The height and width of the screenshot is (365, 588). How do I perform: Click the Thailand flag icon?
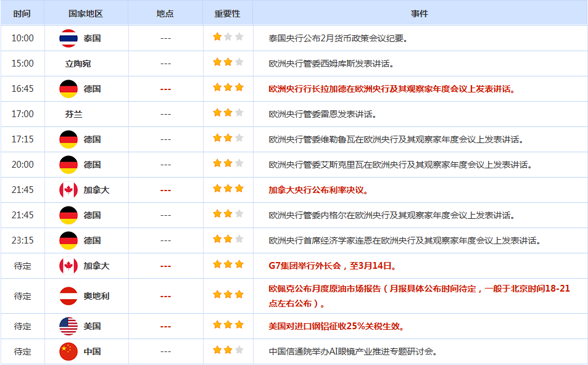tap(68, 38)
